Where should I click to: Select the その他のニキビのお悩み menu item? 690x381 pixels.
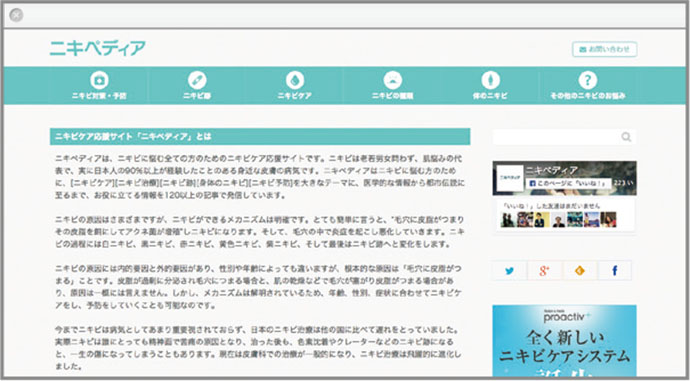(x=587, y=85)
